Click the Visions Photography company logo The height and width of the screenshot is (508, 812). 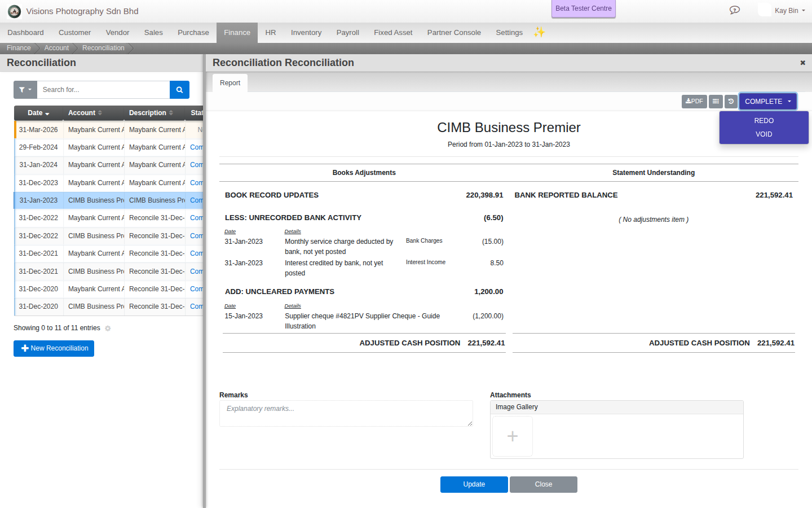15,11
